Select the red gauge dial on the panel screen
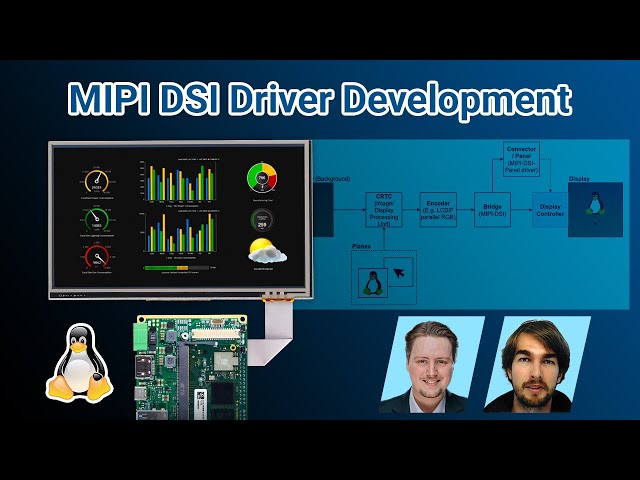The height and width of the screenshot is (480, 640). click(x=97, y=257)
